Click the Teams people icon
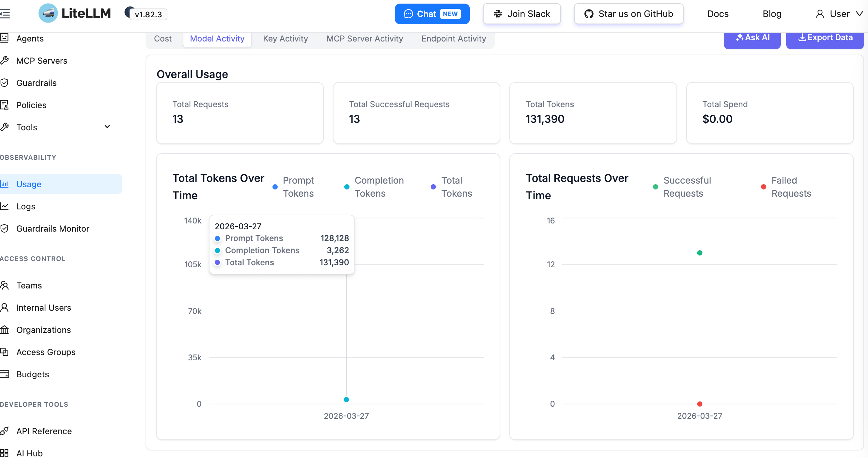Viewport: 868px width, 458px height. click(4, 285)
